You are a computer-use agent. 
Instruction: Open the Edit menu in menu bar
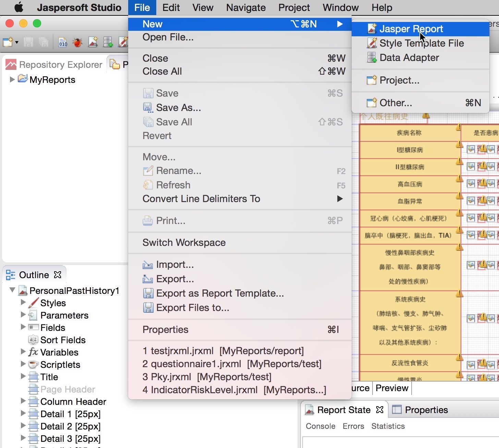coord(171,8)
